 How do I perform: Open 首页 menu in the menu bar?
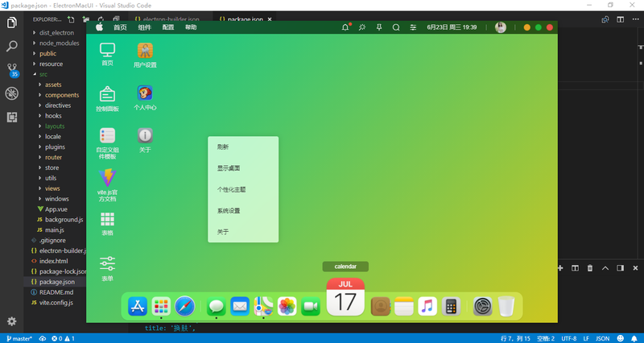(120, 27)
